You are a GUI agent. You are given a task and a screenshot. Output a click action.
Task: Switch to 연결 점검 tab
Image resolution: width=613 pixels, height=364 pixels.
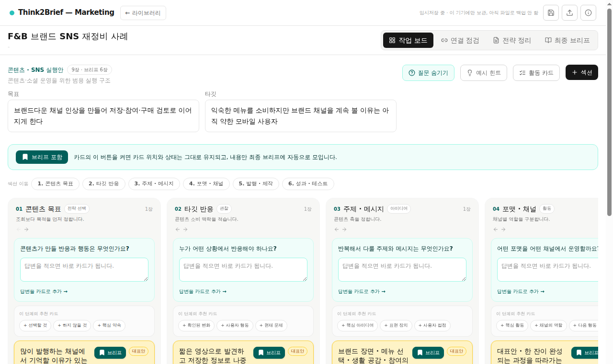pos(460,40)
